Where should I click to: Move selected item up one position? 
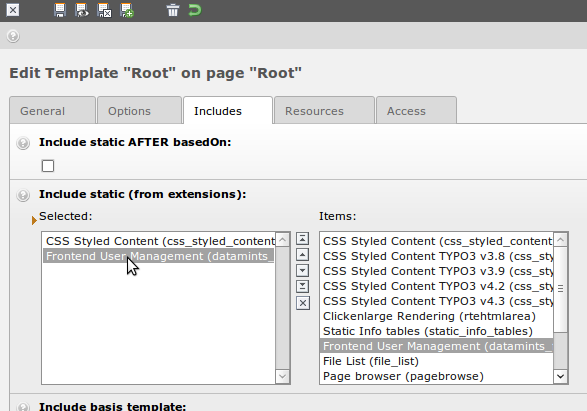click(302, 255)
